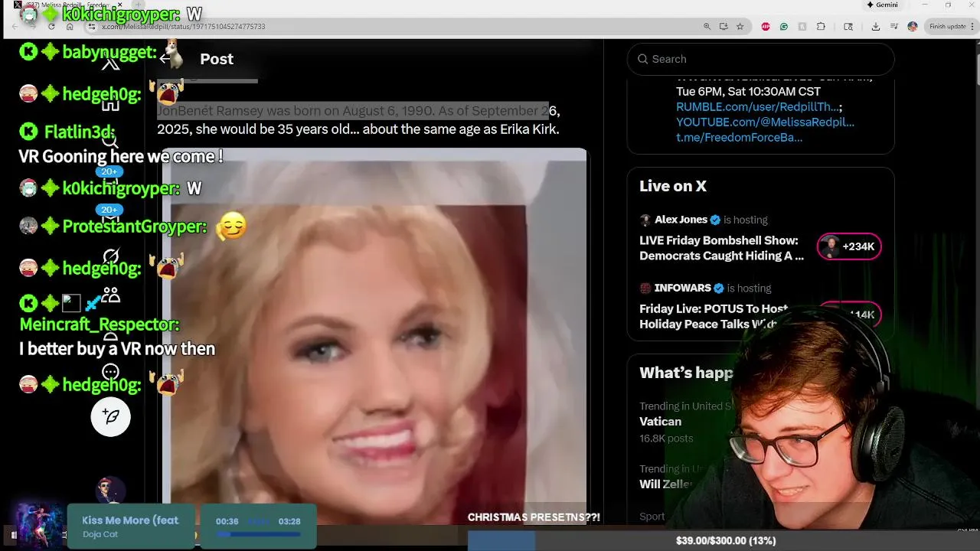Open the AdBlock Plus extension icon
Screen dimensions: 980x551
click(766, 26)
